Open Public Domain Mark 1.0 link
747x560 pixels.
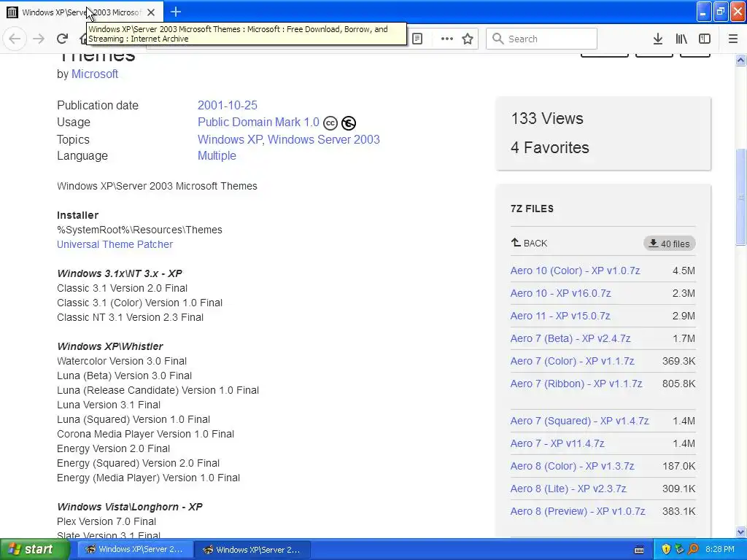[x=258, y=122]
